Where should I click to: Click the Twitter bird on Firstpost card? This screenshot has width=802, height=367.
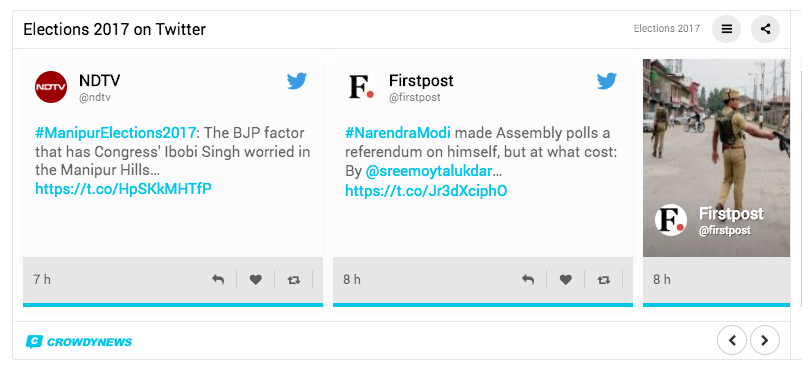tap(607, 81)
